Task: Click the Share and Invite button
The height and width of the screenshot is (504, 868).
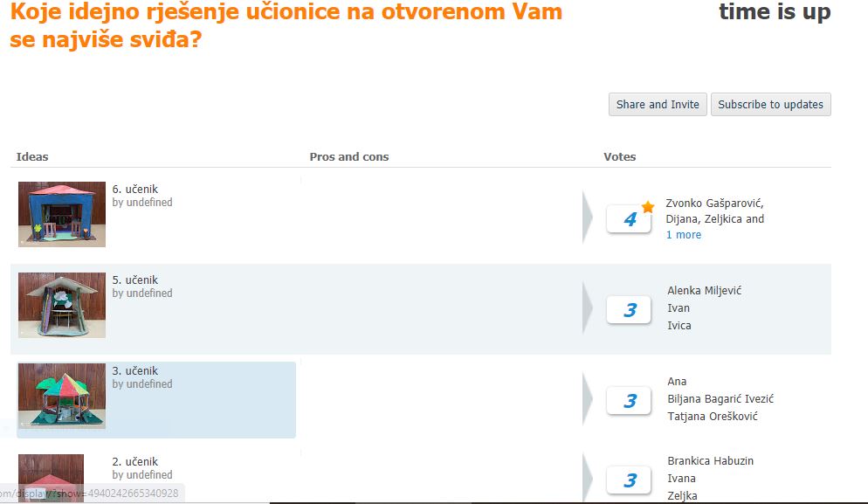Action: [x=658, y=105]
